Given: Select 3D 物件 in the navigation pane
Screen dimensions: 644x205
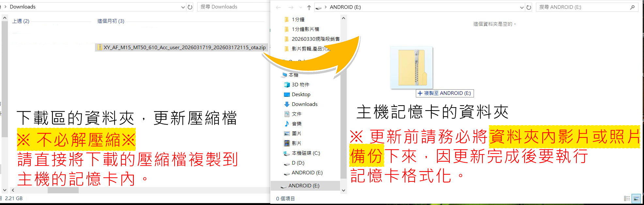Looking at the screenshot, I should click(x=300, y=85).
